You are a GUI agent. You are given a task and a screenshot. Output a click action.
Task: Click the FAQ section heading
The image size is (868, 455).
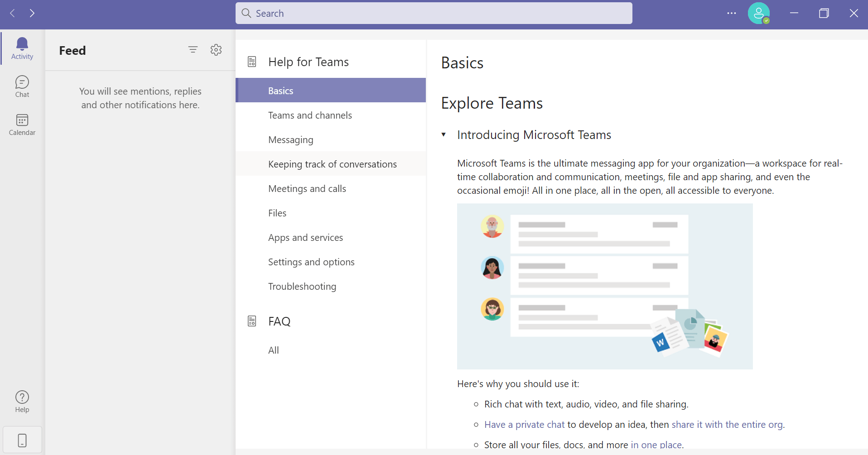tap(280, 321)
